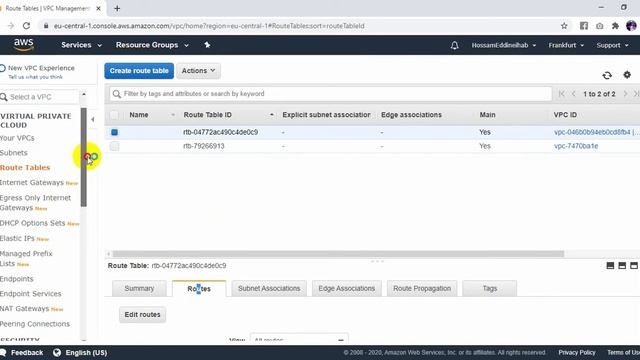Open the Actions dropdown

pyautogui.click(x=198, y=71)
